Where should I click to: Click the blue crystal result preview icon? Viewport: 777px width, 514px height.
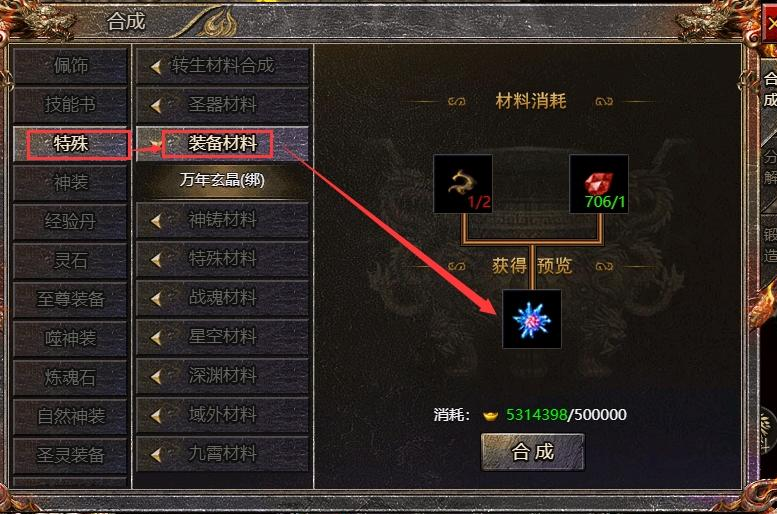[532, 319]
